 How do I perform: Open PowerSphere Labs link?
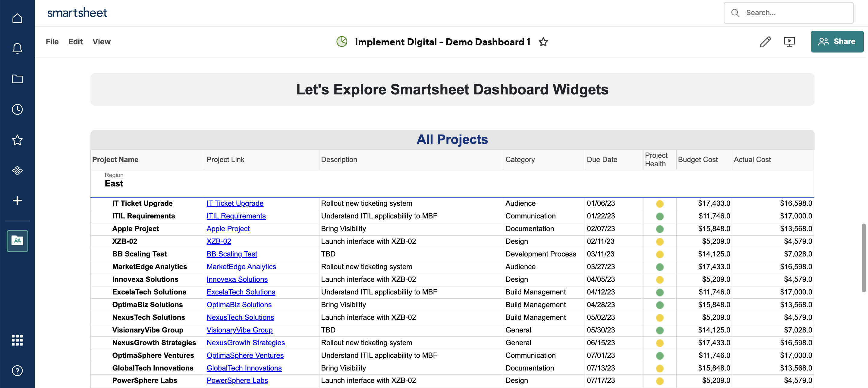coord(237,380)
